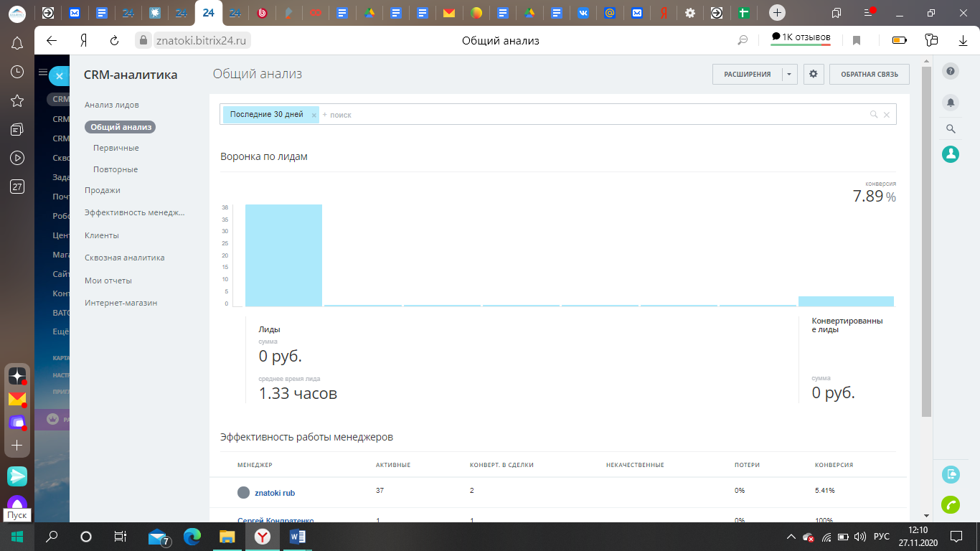
Task: Open Bitrix notifications bell on right panel
Action: pyautogui.click(x=951, y=103)
